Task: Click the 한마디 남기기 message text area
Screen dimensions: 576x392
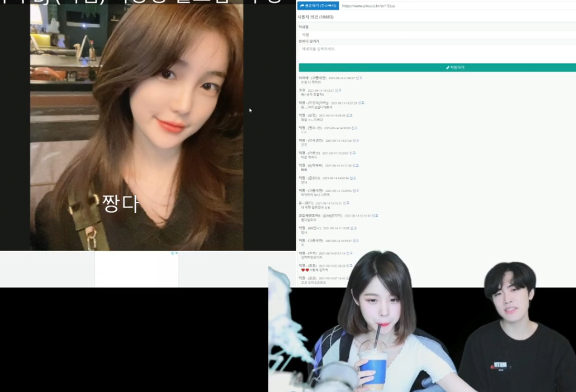Action: tap(437, 53)
